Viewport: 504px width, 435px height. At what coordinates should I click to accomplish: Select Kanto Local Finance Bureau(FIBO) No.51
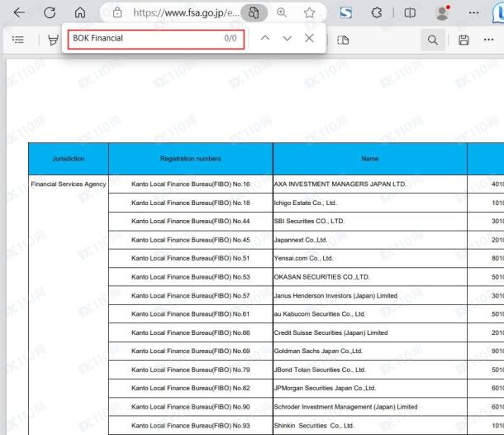tap(191, 258)
